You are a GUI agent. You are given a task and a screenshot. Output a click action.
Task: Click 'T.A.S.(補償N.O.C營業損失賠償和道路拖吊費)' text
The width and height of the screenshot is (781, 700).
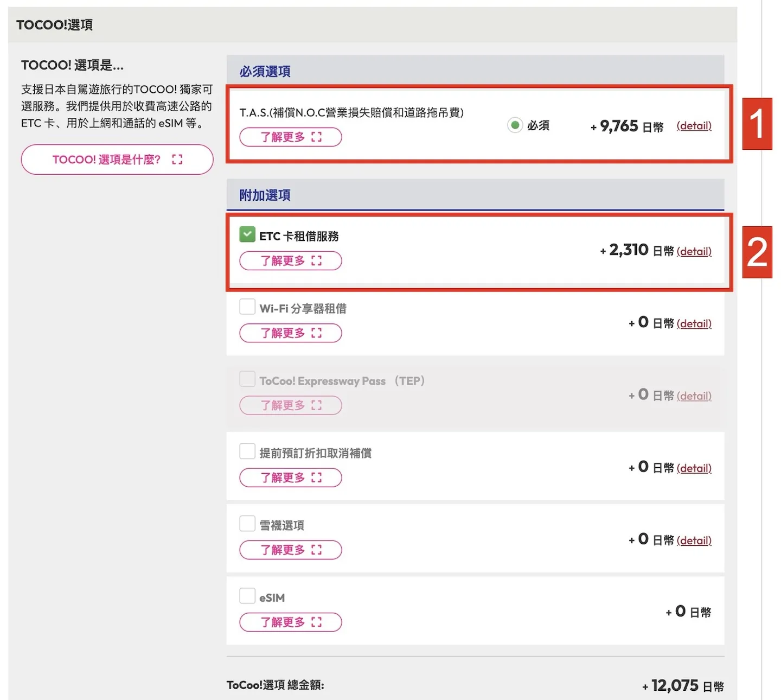tap(351, 112)
